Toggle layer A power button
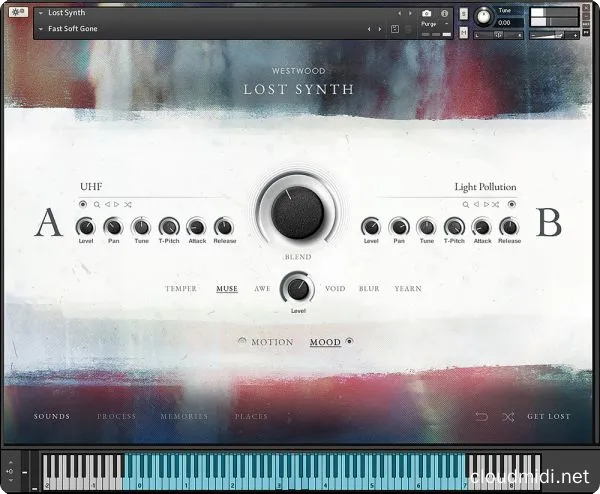Screen dimensions: 600x494 tap(83, 204)
